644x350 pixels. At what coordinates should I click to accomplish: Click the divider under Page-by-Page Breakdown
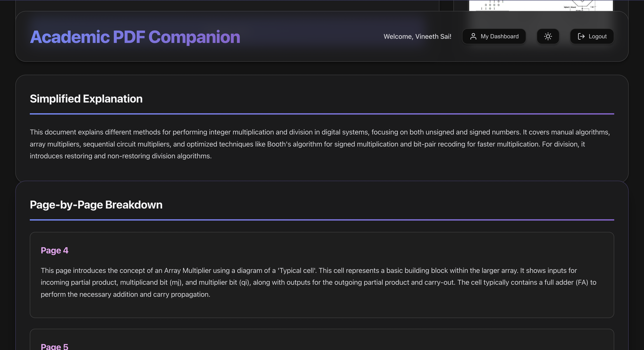pyautogui.click(x=322, y=220)
